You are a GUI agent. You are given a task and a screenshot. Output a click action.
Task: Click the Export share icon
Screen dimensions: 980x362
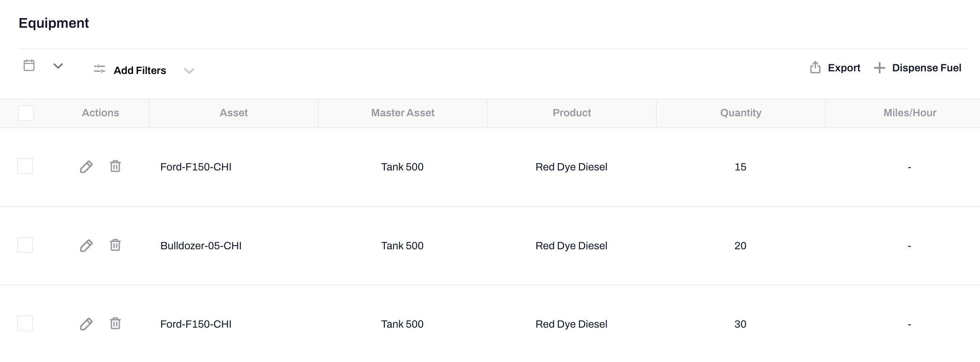[815, 67]
